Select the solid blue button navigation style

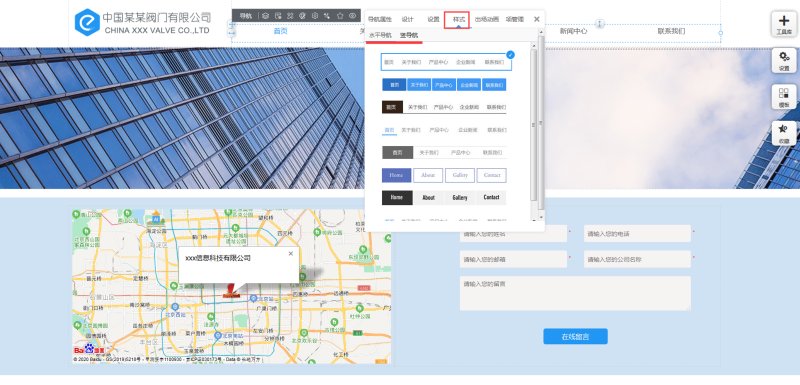[444, 85]
